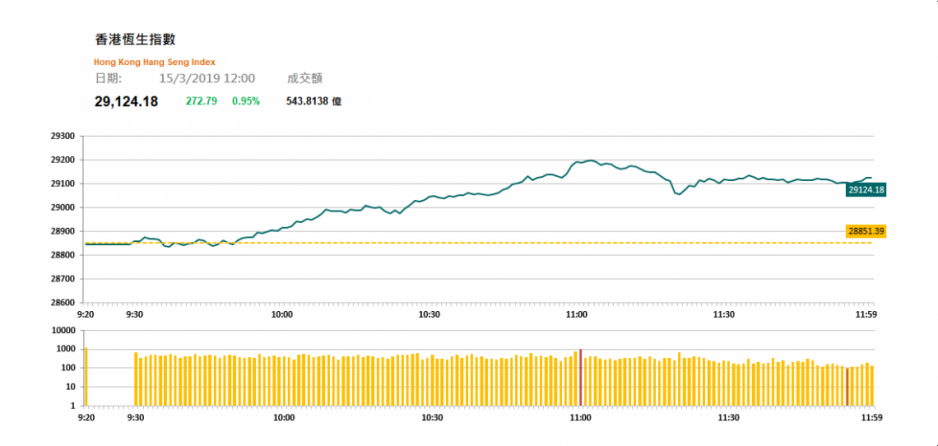
Task: Click the 29300 price axis label
Action: [63, 136]
